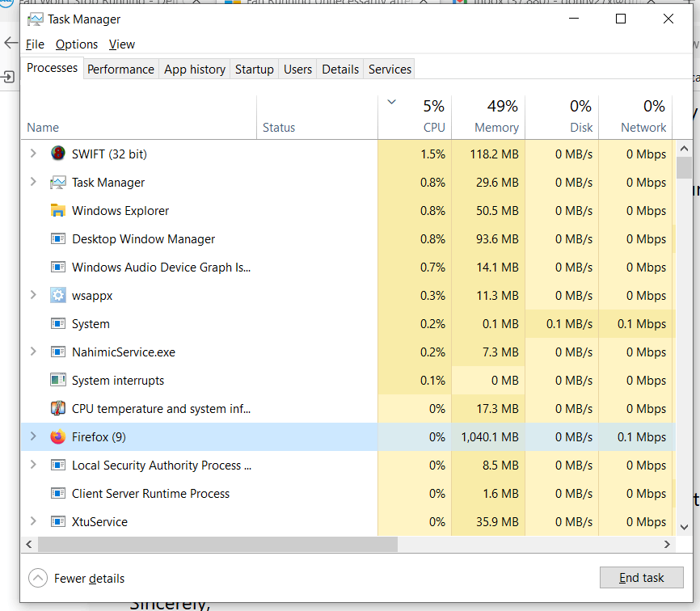Expand the wsappx process group
700x611 pixels.
pos(33,295)
